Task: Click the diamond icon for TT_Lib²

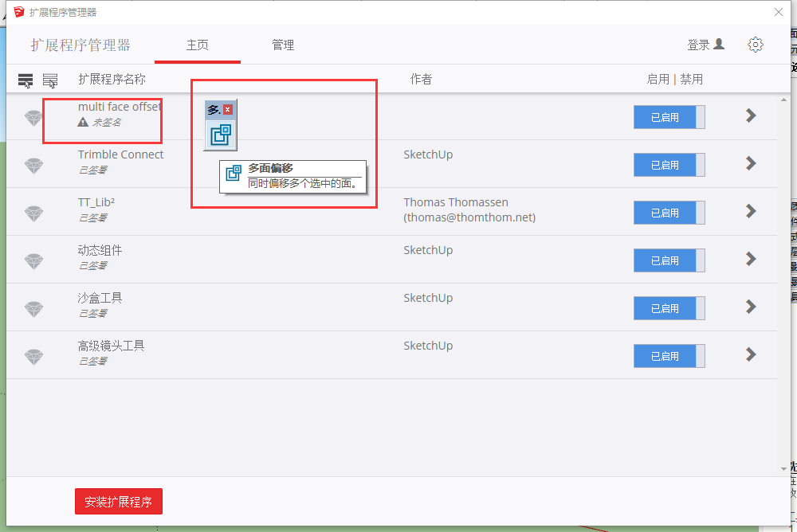Action: (x=33, y=213)
